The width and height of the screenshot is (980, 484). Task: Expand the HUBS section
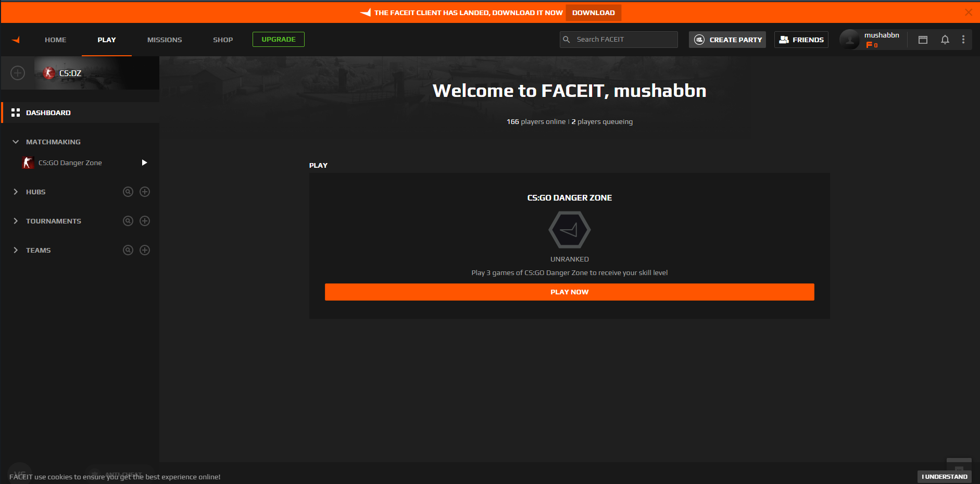[x=16, y=192]
